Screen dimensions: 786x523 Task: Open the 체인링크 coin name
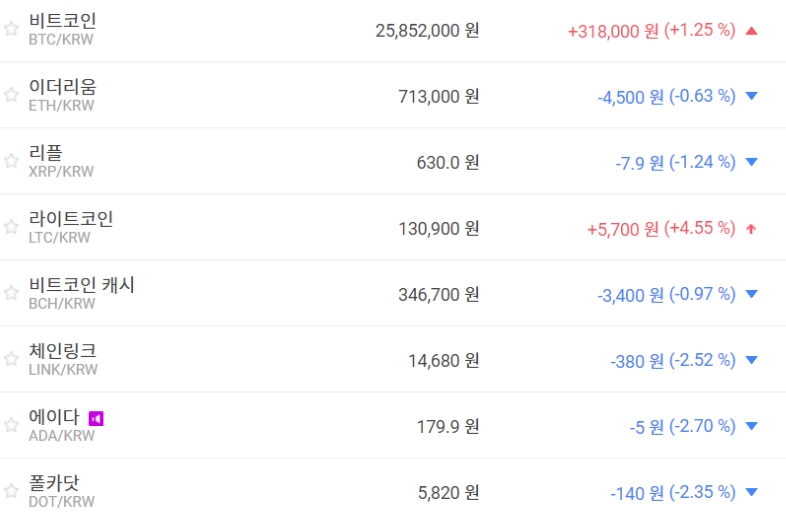[63, 351]
